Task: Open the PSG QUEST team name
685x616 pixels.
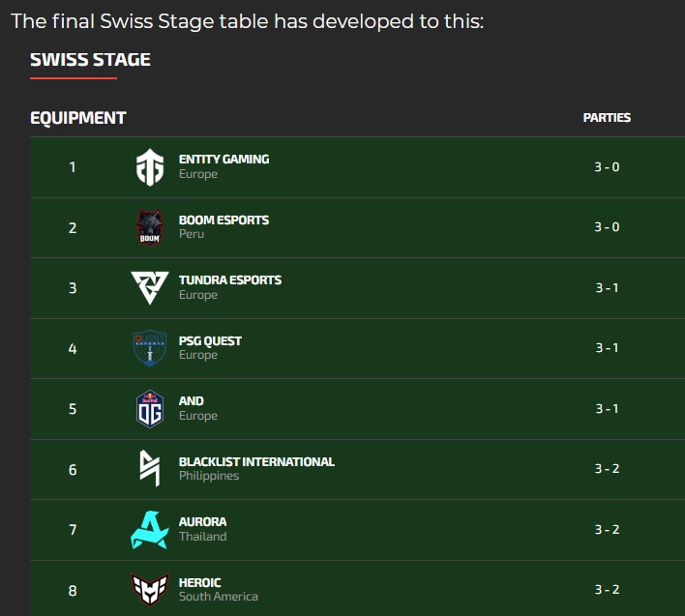Action: (x=210, y=340)
